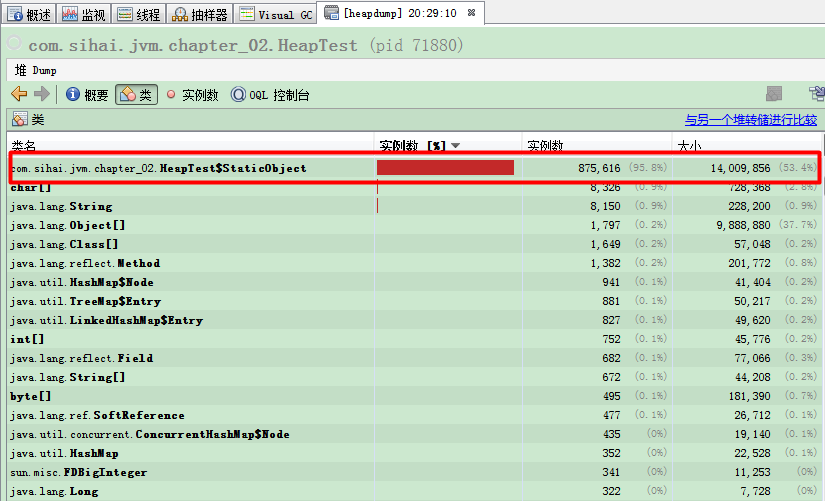Click the 实例数 [%] sort arrow
The image size is (825, 501).
(456, 146)
